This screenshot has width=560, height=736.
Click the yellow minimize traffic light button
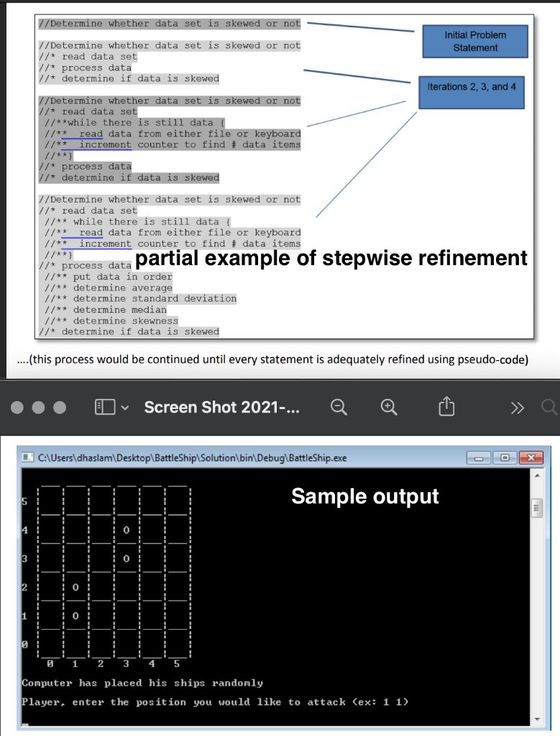tap(39, 408)
